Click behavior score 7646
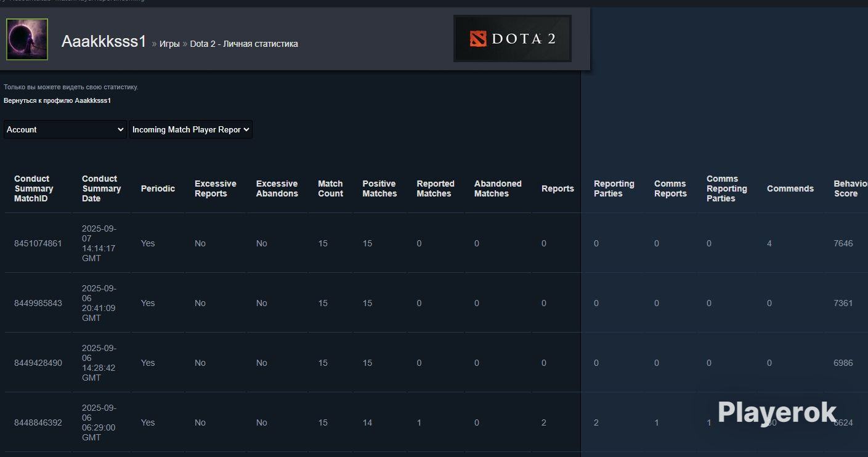868x457 pixels. 843,243
